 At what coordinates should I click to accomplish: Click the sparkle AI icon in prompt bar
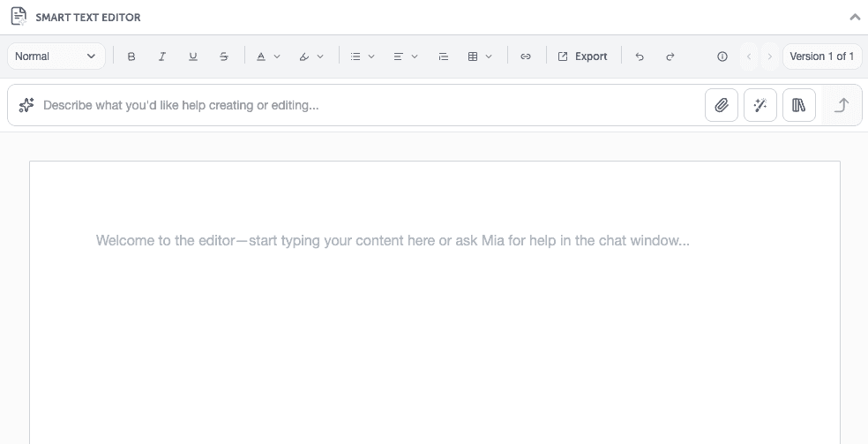26,105
